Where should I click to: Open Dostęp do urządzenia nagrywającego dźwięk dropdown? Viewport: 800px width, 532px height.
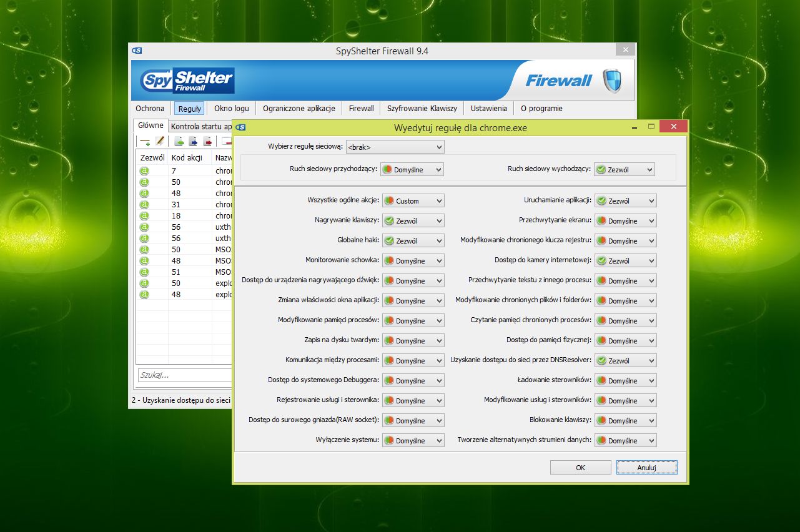(413, 281)
